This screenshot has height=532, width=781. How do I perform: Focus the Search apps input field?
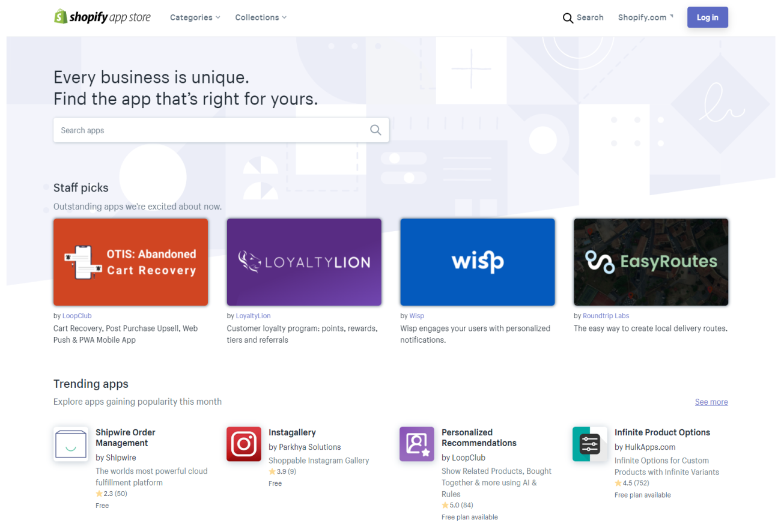tap(221, 130)
